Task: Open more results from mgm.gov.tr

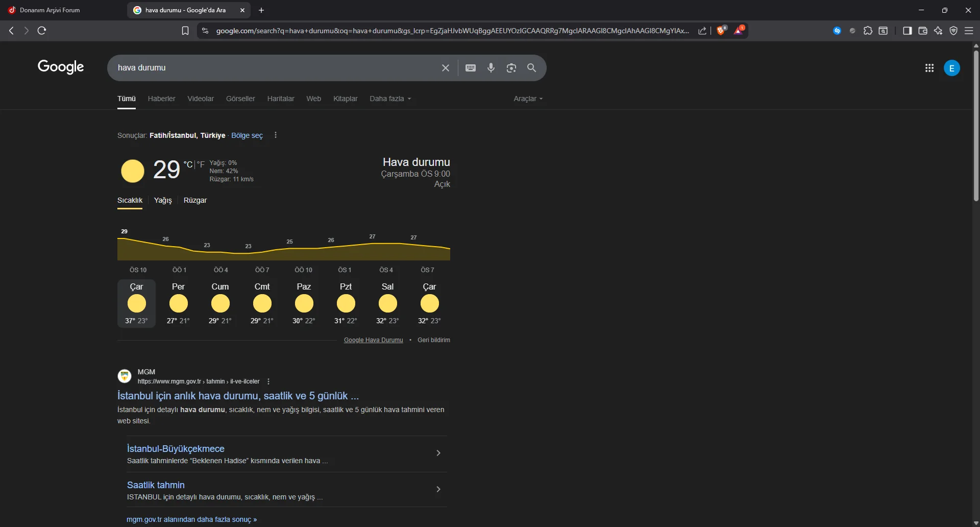Action: (x=191, y=519)
